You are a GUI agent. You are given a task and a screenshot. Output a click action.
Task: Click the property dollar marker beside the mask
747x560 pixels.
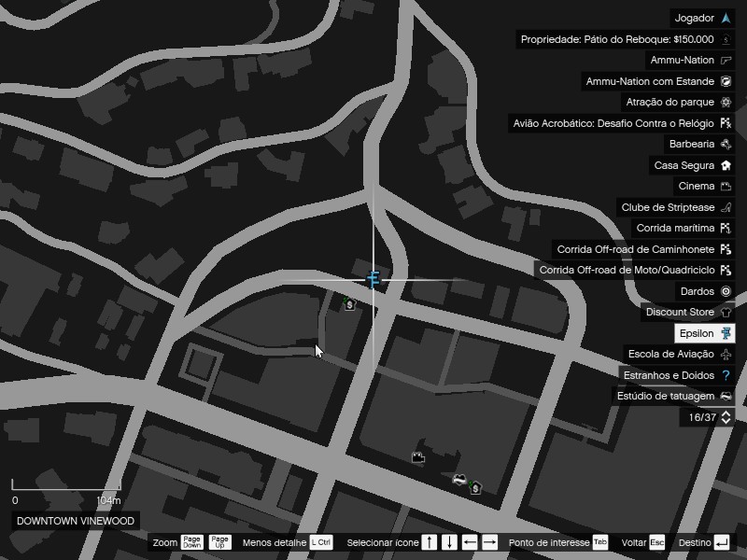(474, 487)
